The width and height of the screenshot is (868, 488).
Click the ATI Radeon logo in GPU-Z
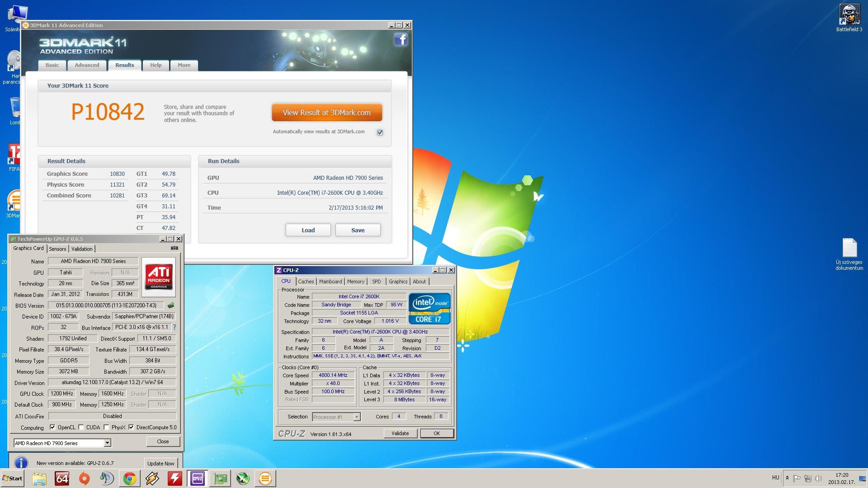pyautogui.click(x=159, y=277)
